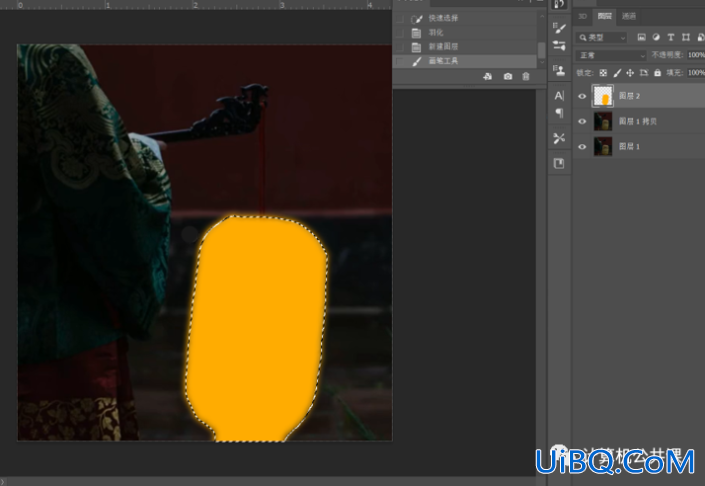705x486 pixels.
Task: Click the 图层 2 layer thumbnail
Action: point(602,96)
